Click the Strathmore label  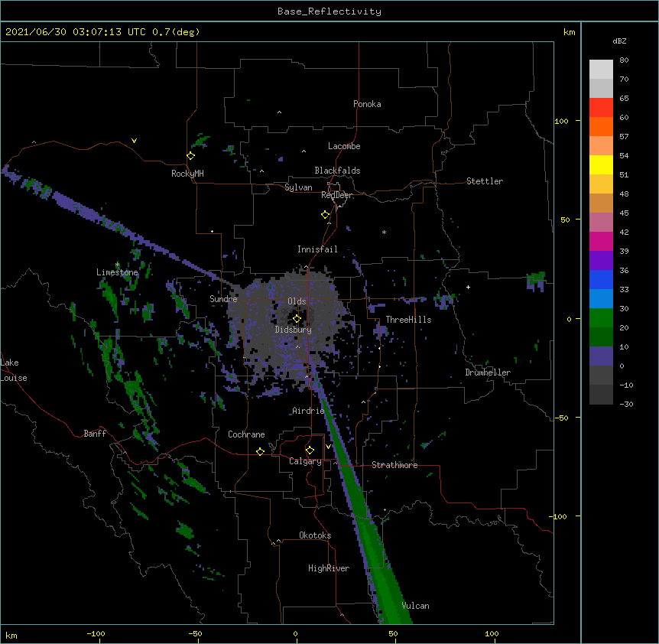(x=394, y=465)
